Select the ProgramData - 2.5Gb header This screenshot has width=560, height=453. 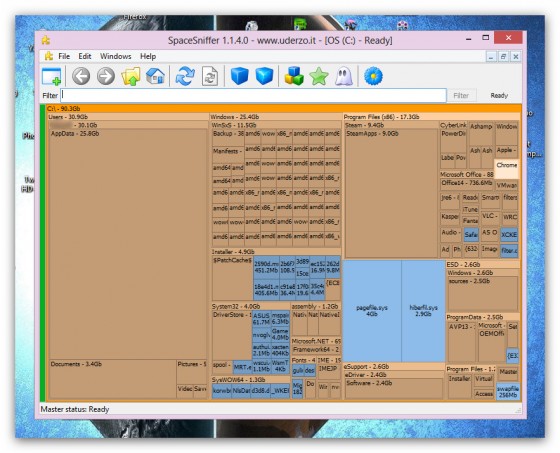pos(483,317)
